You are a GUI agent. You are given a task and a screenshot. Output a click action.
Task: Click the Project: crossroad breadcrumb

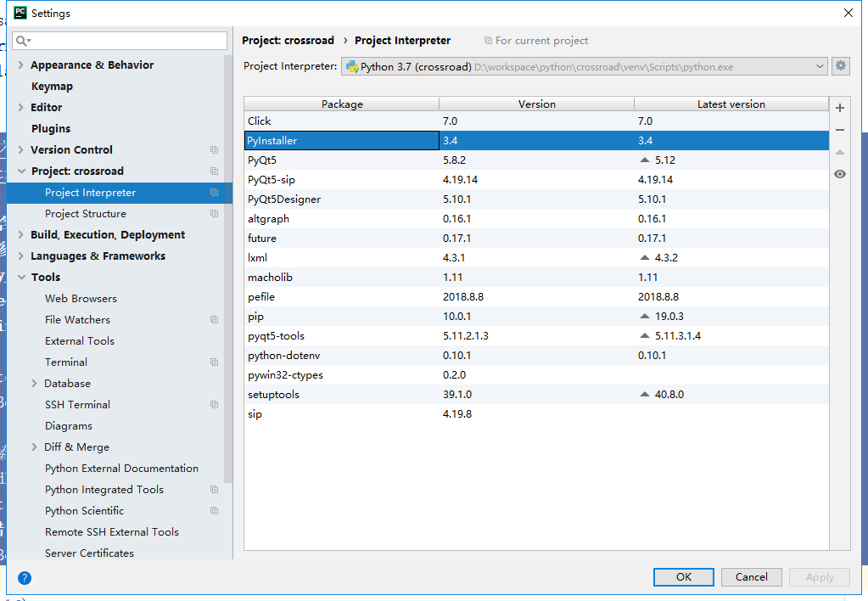(x=288, y=41)
